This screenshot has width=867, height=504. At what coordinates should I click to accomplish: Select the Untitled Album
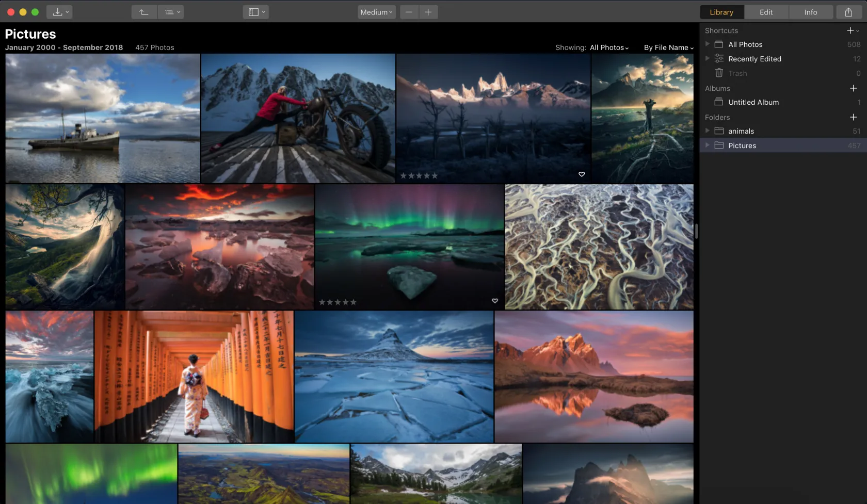(x=753, y=102)
